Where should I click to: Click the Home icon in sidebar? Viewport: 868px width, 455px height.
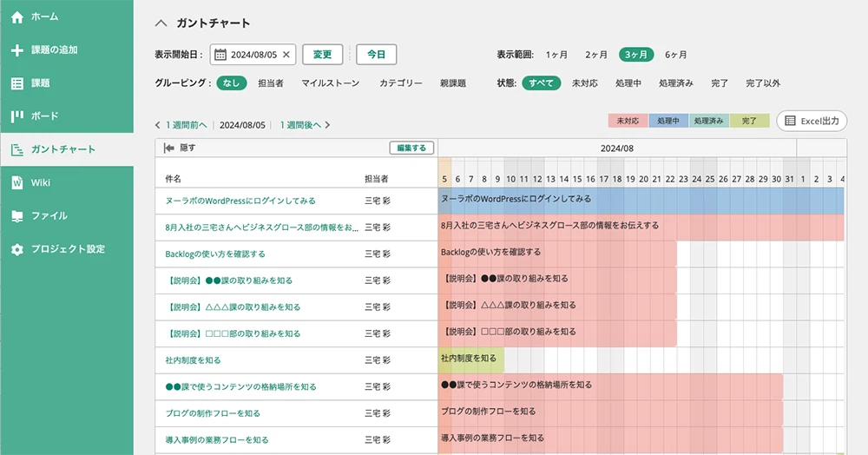pyautogui.click(x=16, y=16)
